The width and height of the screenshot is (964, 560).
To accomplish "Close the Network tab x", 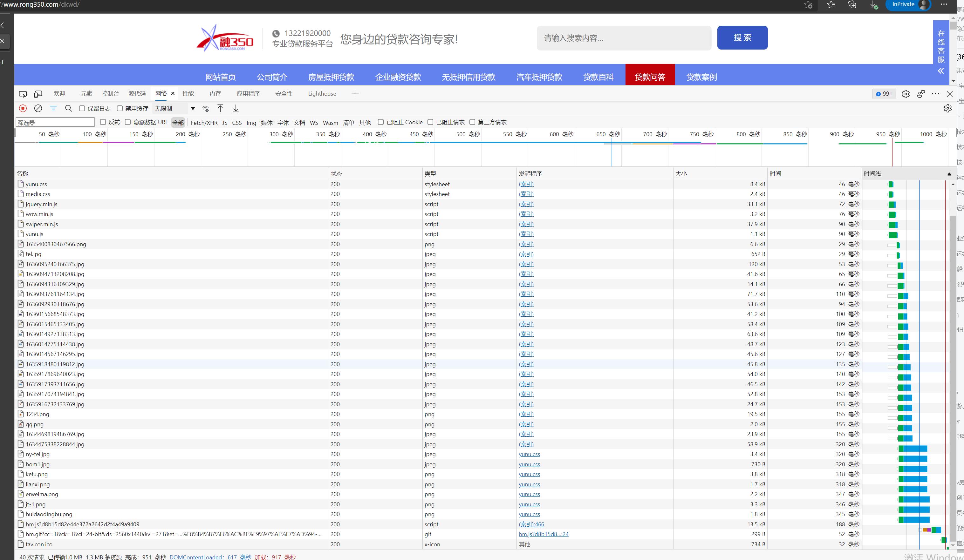I will click(x=173, y=94).
